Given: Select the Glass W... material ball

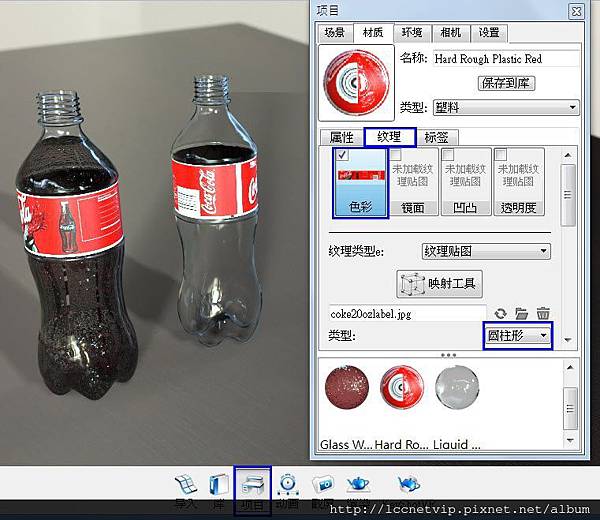Looking at the screenshot, I should click(x=347, y=387).
